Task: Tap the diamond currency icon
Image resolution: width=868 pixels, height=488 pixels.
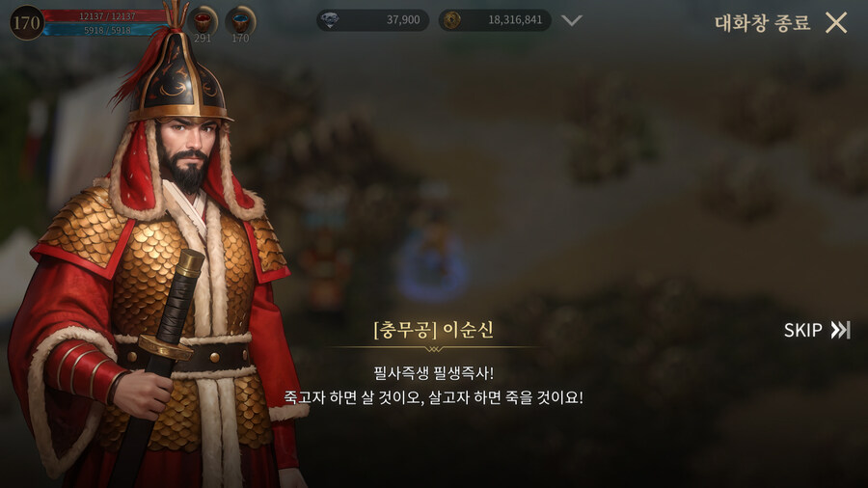Action: [x=330, y=20]
